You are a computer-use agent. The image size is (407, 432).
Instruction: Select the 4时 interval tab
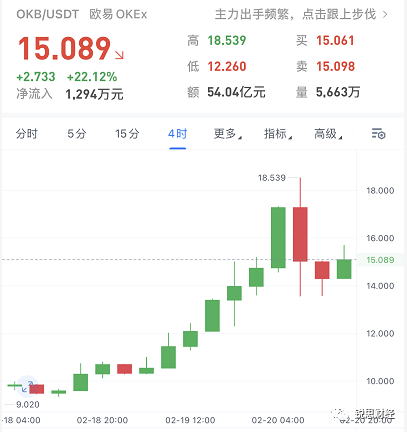(177, 134)
